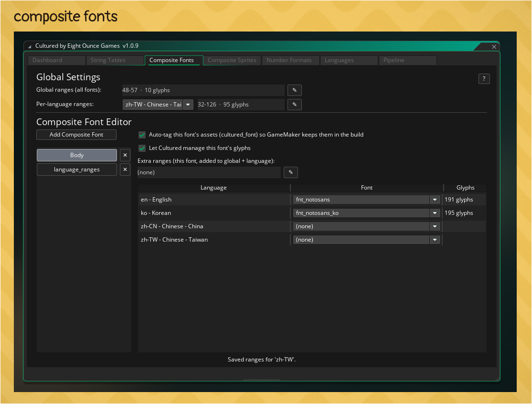Open the Languages tab
The width and height of the screenshot is (532, 404).
click(x=349, y=60)
